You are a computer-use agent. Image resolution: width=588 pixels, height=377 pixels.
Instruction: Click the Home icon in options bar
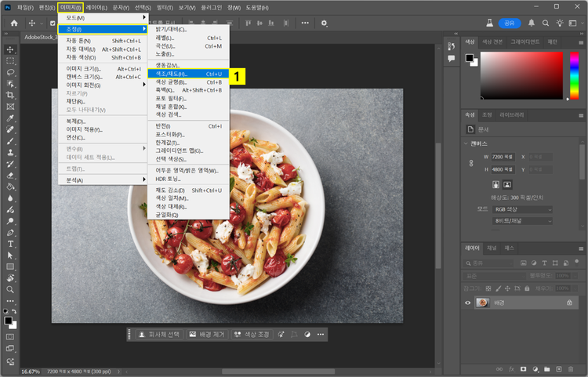click(14, 24)
